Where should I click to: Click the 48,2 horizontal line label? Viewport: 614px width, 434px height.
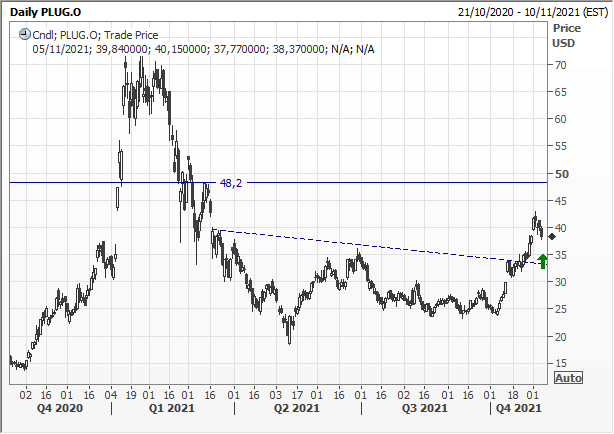click(x=231, y=183)
